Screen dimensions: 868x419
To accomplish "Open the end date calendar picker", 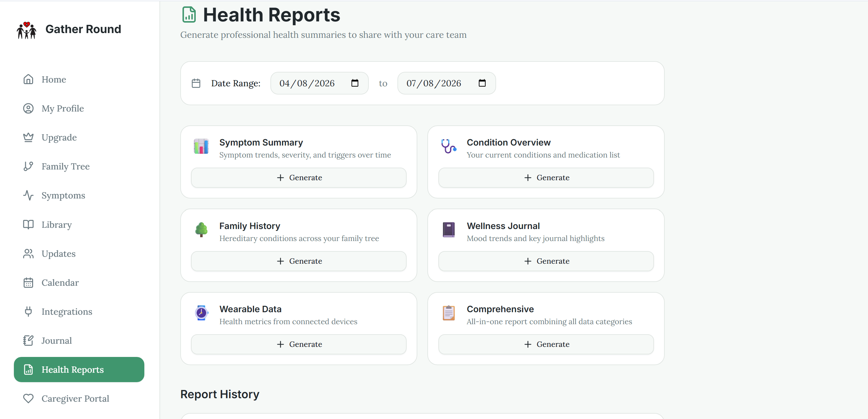I will (x=482, y=83).
